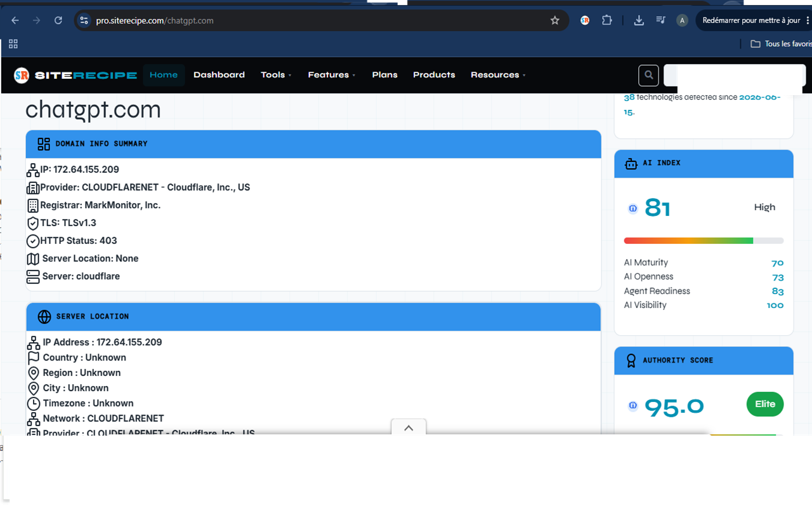Reload the page with the refresh icon
This screenshot has width=812, height=508.
coord(58,20)
